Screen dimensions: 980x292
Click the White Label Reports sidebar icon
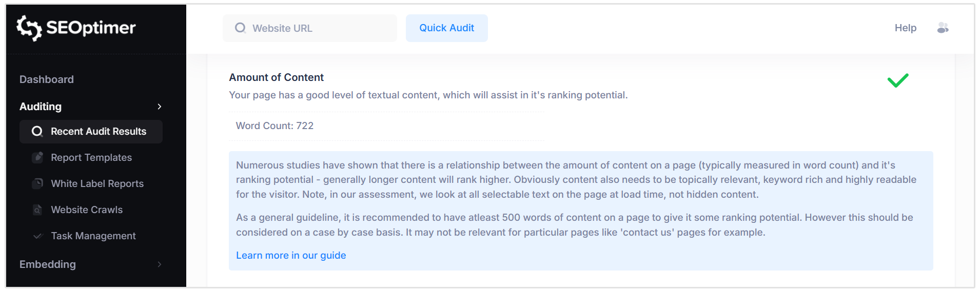[37, 184]
